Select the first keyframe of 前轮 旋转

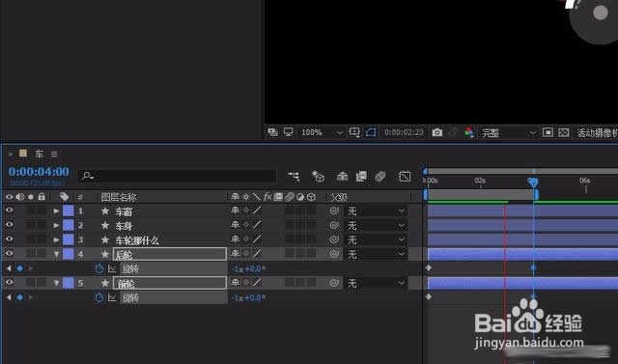click(429, 296)
